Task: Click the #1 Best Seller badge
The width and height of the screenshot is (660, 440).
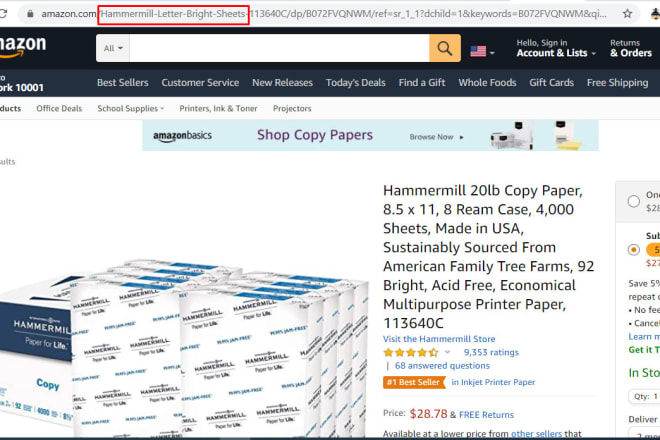Action: [x=414, y=382]
